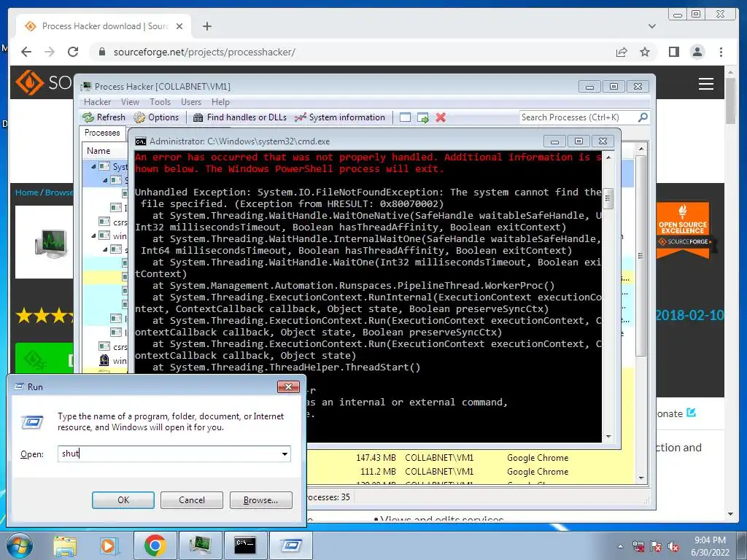Click Chrome forward arrow

tap(50, 52)
